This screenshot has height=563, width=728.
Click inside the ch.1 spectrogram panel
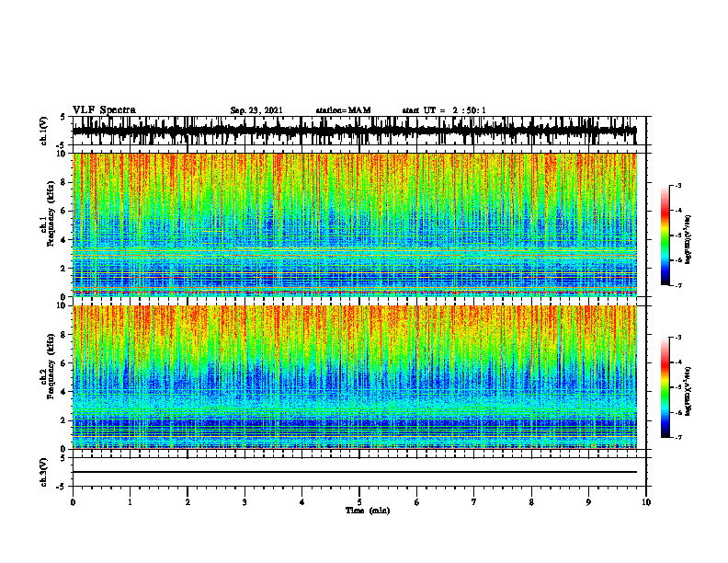tap(355, 224)
